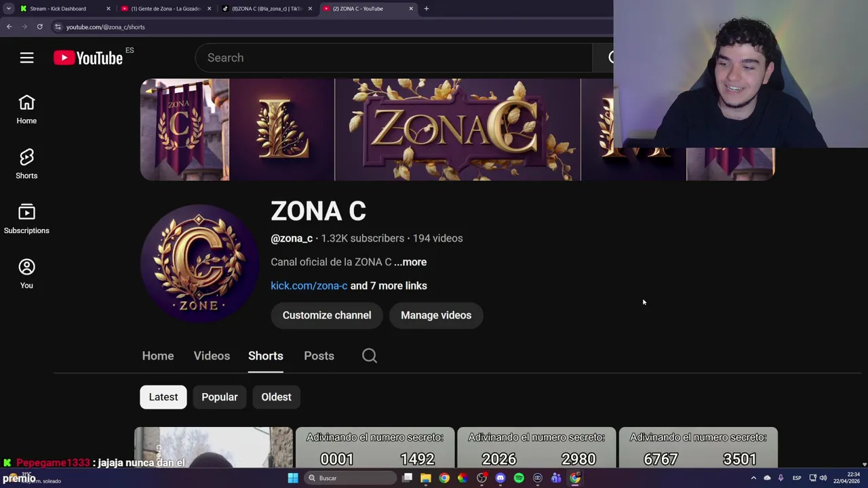Screen dimensions: 868x488
Task: Open the Windows Start menu
Action: pyautogui.click(x=293, y=478)
